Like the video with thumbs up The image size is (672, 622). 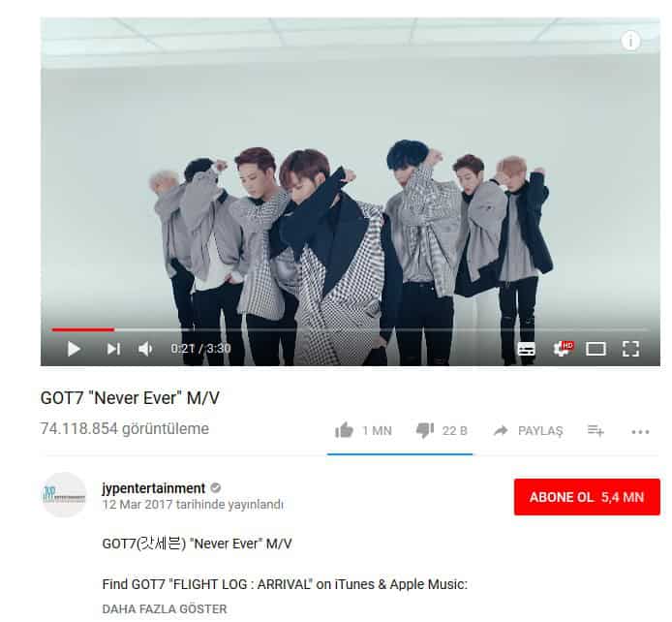tap(344, 430)
